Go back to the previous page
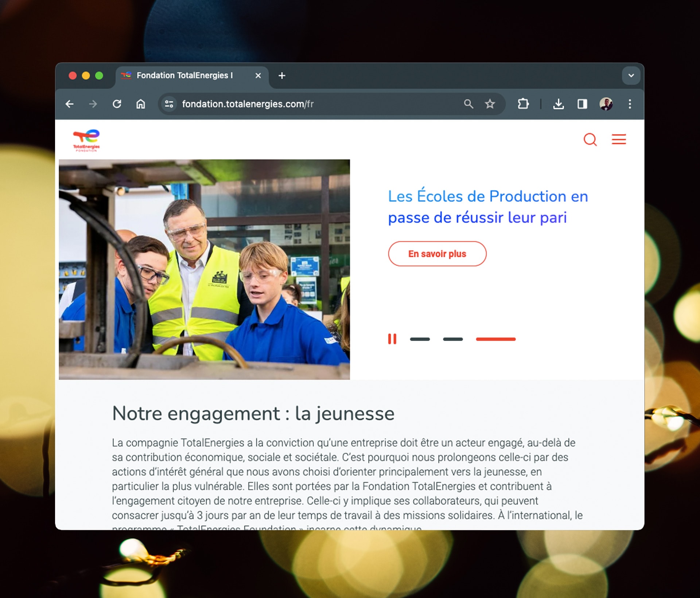This screenshot has width=700, height=598. pos(69,104)
